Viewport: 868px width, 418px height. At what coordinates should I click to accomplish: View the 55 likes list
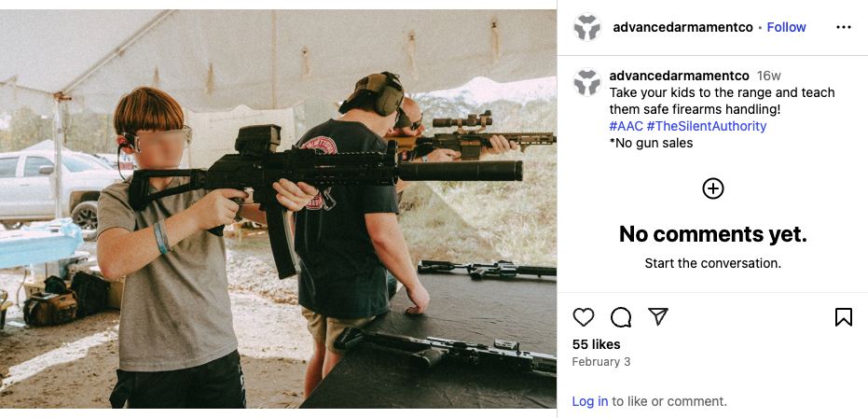[596, 344]
